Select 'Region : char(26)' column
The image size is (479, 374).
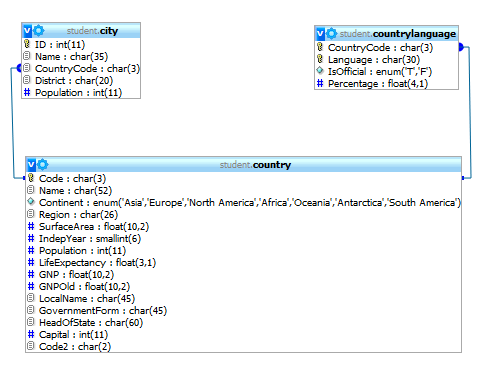pyautogui.click(x=78, y=215)
